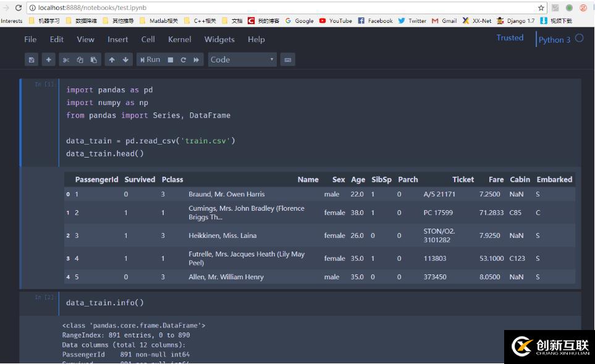Run the selected cell
This screenshot has height=364, width=595.
(150, 59)
